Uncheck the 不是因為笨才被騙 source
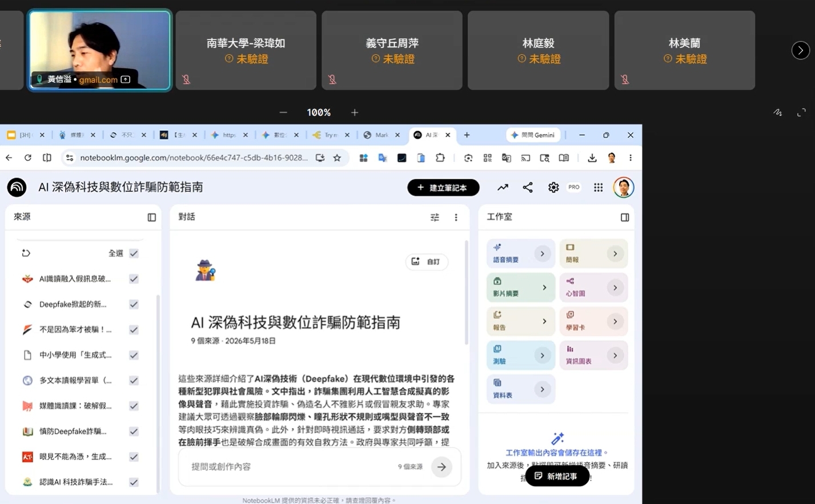Viewport: 815px width, 504px height. point(134,329)
